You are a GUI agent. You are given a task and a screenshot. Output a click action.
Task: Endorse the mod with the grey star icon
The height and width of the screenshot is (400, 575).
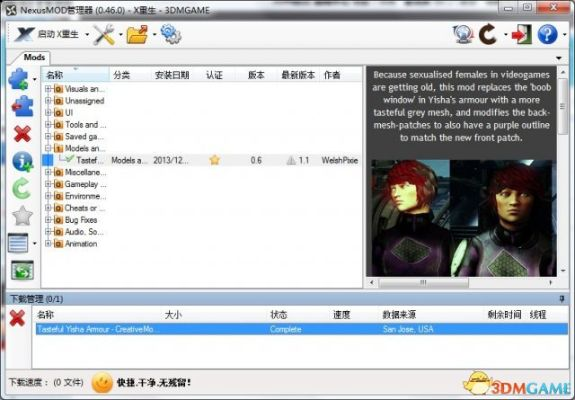pyautogui.click(x=22, y=216)
